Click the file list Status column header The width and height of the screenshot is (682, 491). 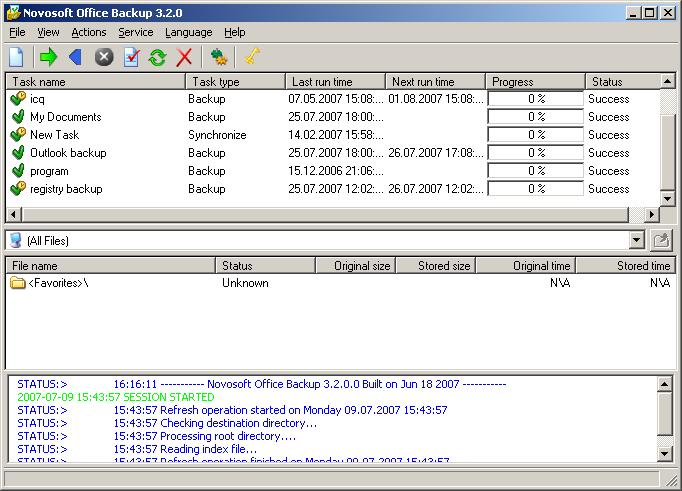click(x=265, y=265)
